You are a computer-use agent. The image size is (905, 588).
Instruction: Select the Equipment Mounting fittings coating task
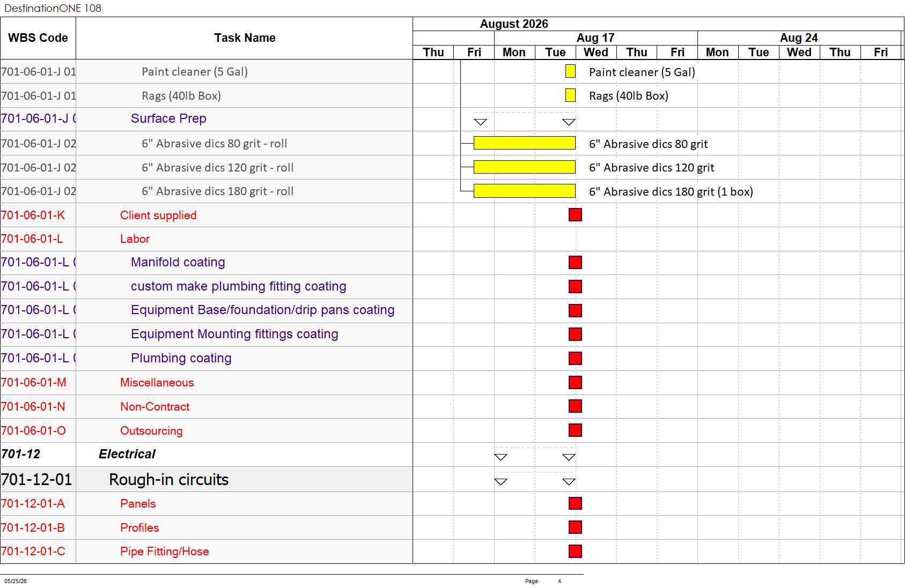pos(245,334)
